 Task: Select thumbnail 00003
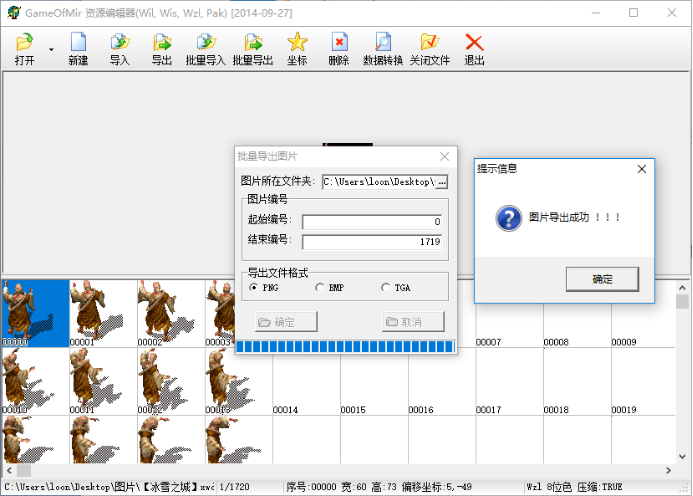(220, 313)
